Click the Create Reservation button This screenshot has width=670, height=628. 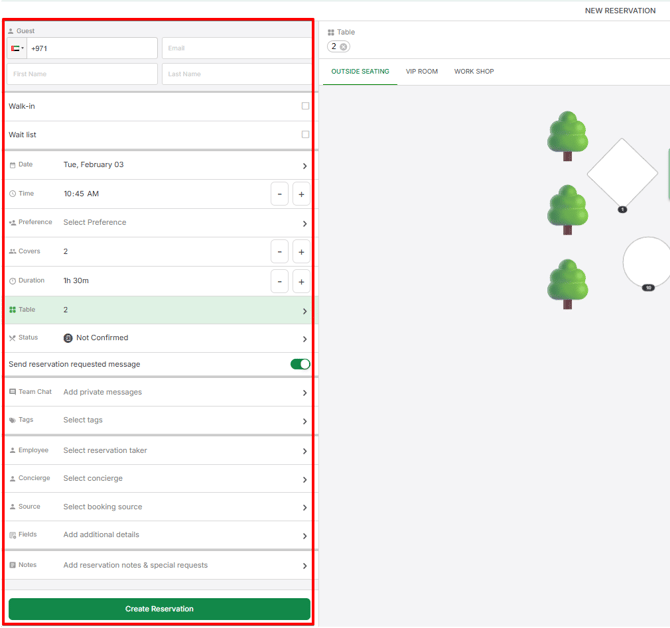(159, 608)
